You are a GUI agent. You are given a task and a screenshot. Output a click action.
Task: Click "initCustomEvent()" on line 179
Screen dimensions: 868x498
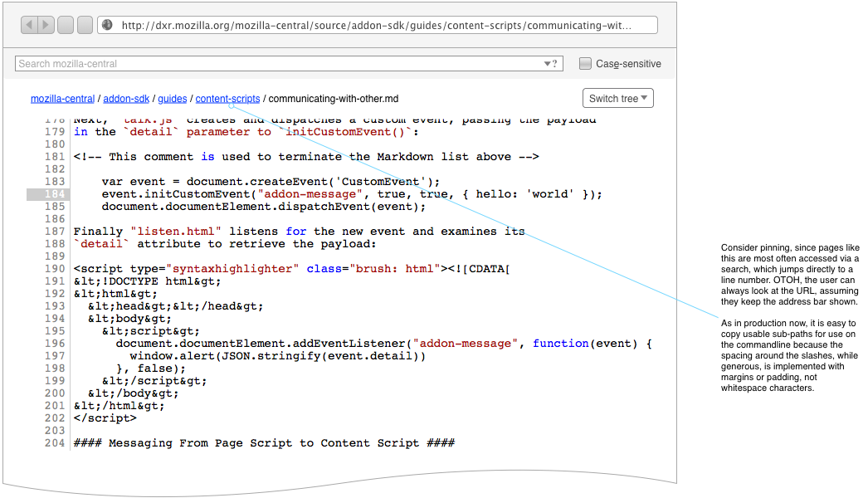tap(345, 132)
